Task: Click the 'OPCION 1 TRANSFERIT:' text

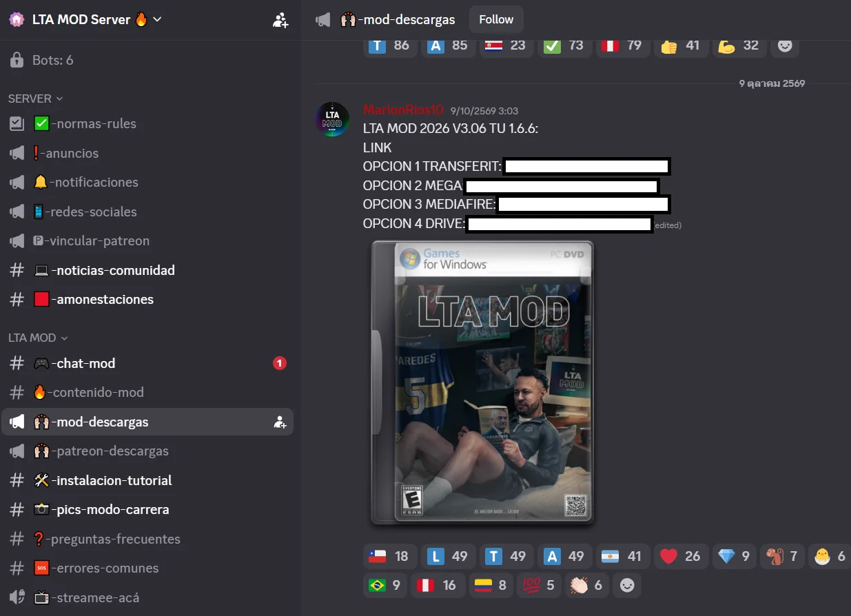Action: coord(431,166)
